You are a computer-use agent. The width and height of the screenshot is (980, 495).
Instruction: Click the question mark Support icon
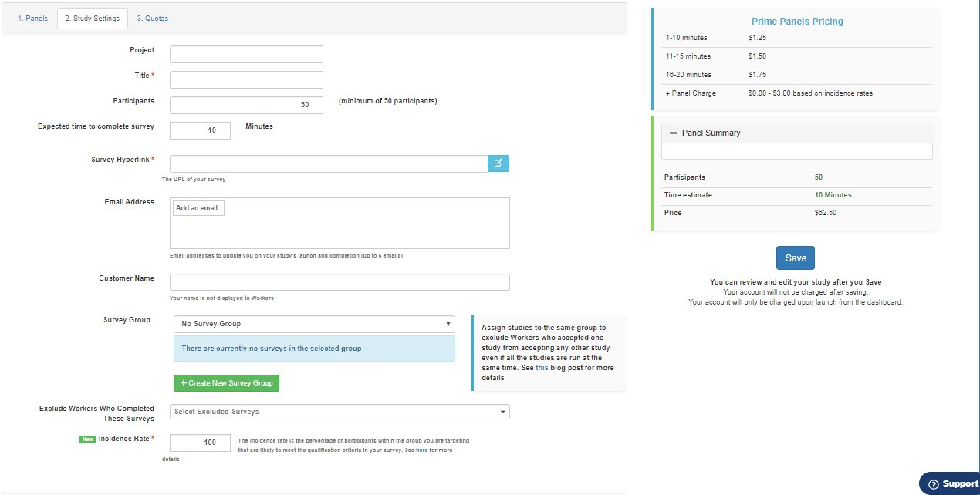932,483
